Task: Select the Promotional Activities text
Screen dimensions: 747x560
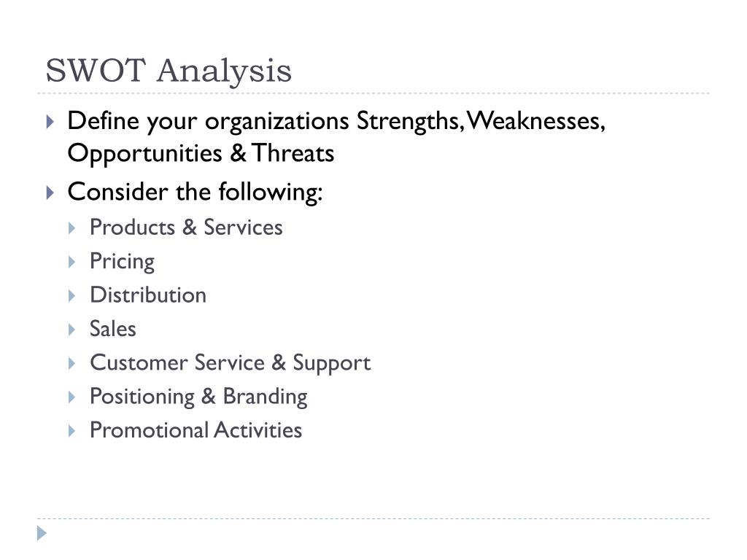Action: (196, 430)
